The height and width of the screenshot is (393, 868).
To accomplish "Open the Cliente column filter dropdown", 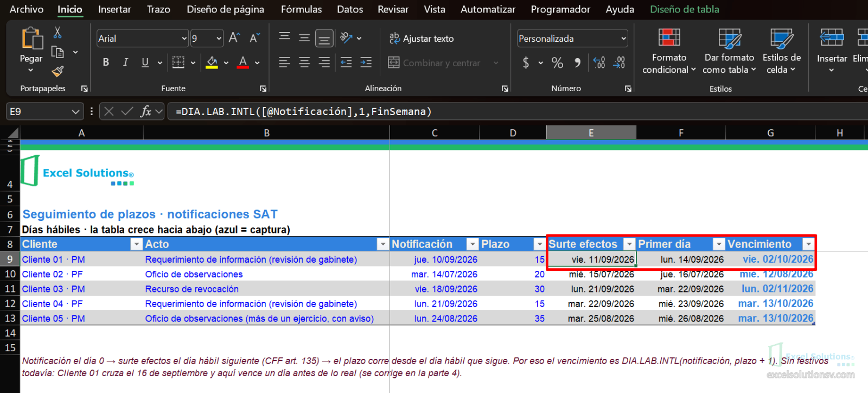I will (136, 244).
